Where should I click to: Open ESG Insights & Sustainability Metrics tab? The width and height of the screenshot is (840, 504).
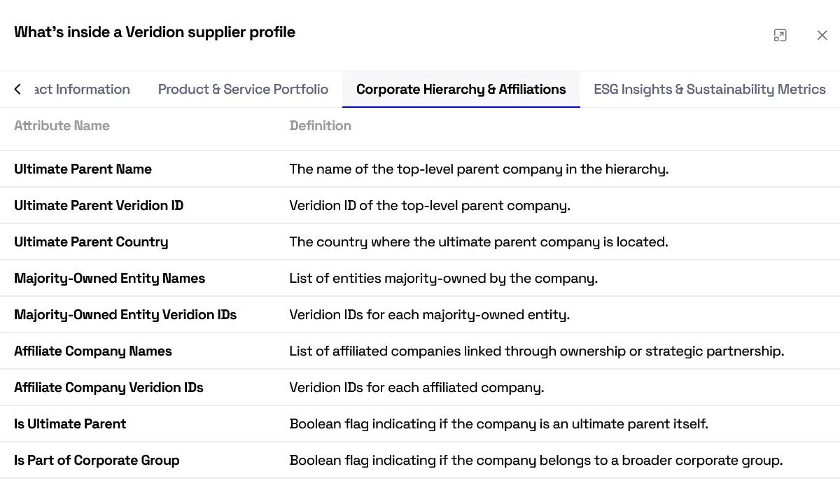[x=710, y=89]
